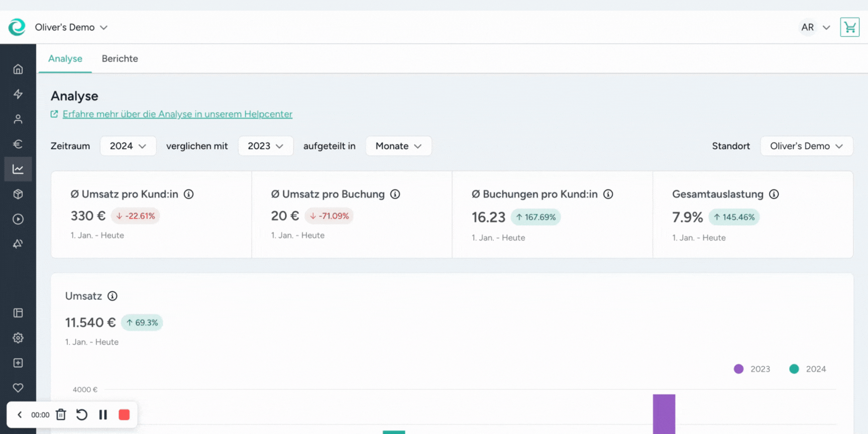Open the home icon in sidebar
868x434 pixels.
point(18,69)
